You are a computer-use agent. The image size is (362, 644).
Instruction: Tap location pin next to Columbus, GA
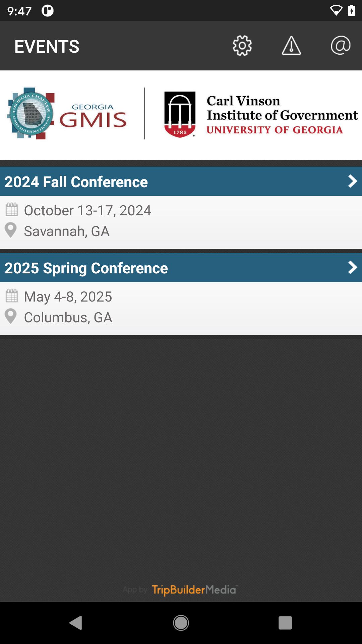pos(11,317)
